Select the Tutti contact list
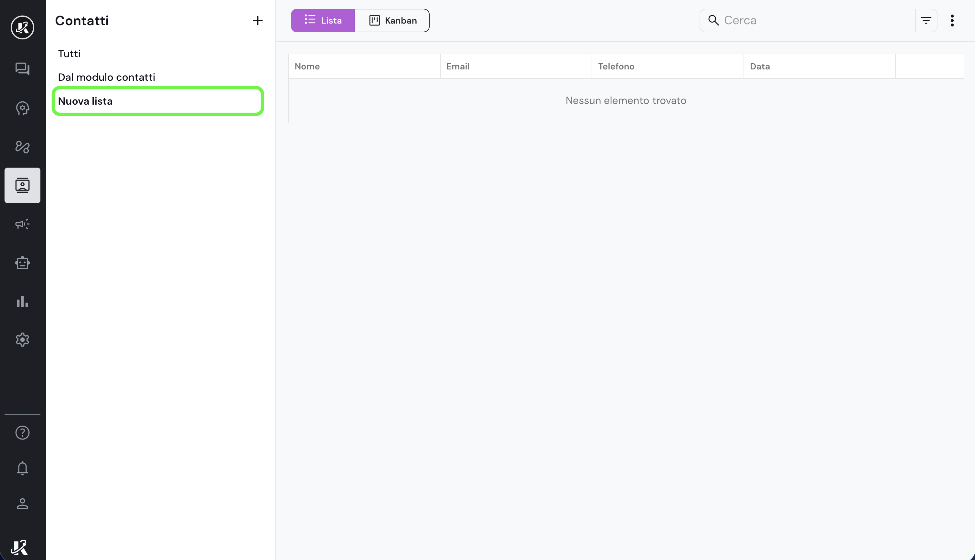 tap(69, 54)
